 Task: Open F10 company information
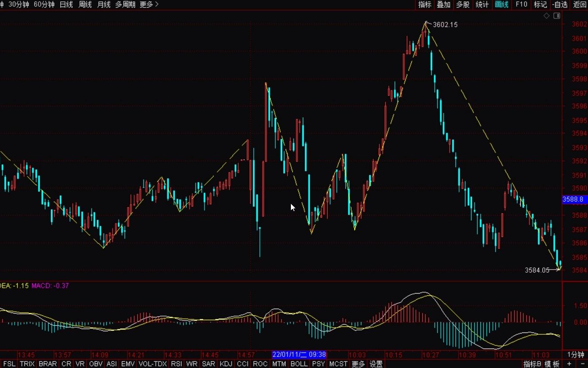click(x=521, y=4)
